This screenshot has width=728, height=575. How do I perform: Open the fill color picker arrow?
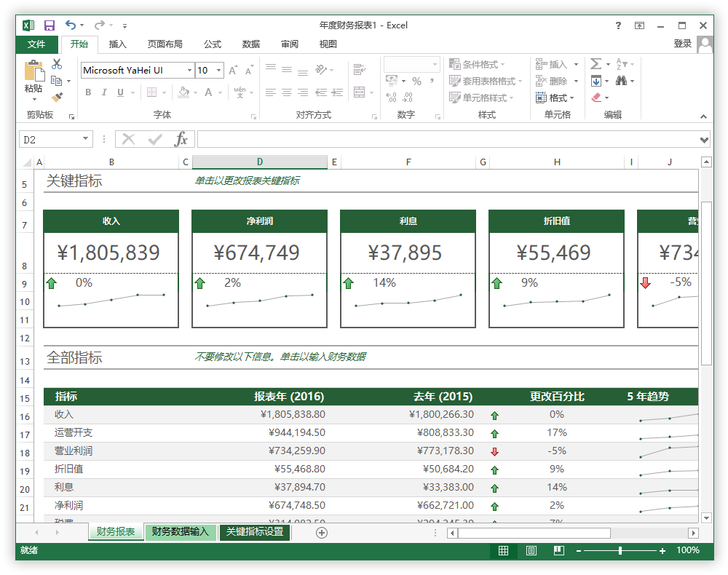click(195, 92)
